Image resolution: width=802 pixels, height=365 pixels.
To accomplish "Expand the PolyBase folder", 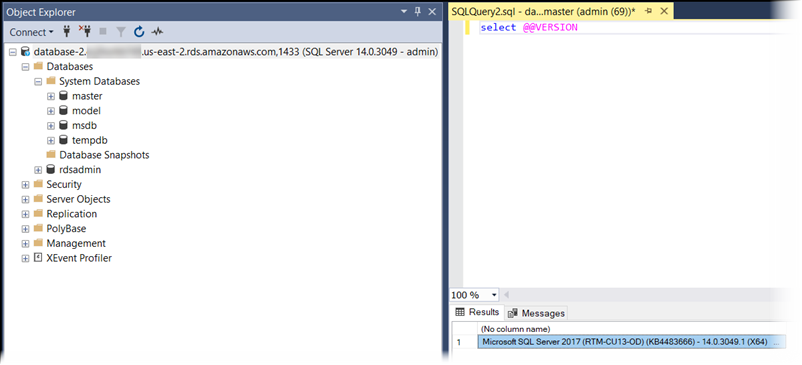I will tap(25, 230).
